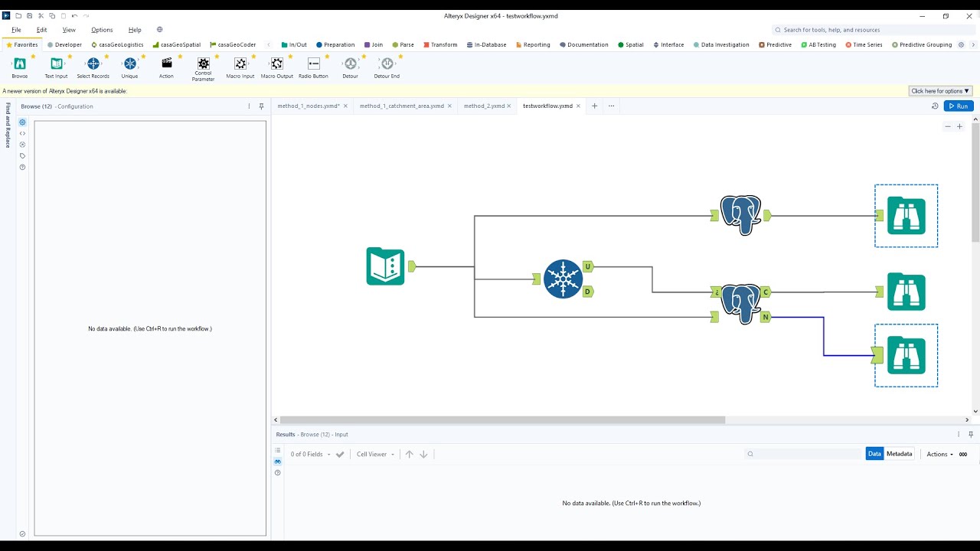
Task: Open the File menu
Action: tap(16, 30)
